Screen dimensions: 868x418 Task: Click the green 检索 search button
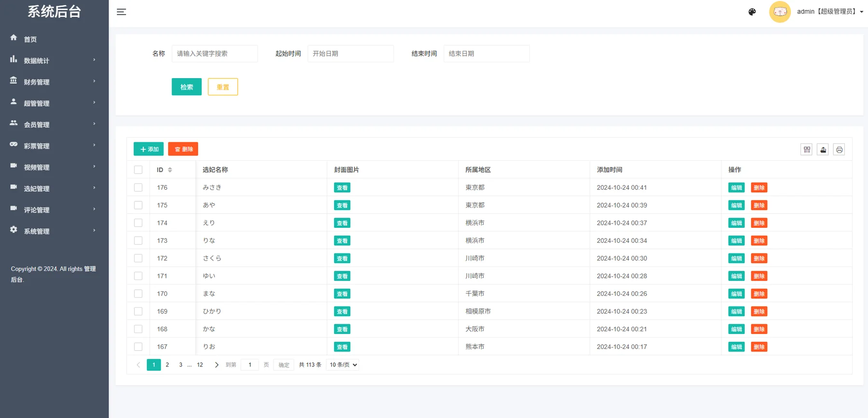pos(187,87)
